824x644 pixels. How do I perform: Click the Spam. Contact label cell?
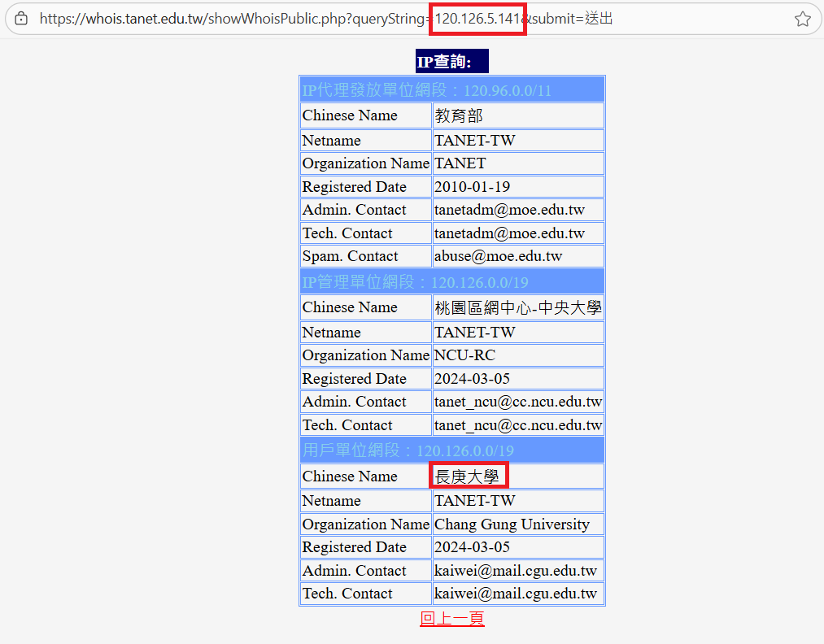366,256
